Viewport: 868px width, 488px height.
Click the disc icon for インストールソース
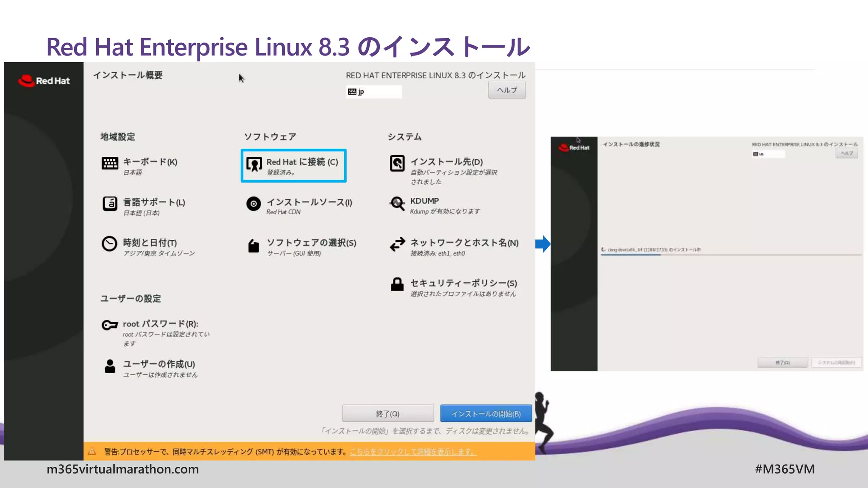[253, 204]
